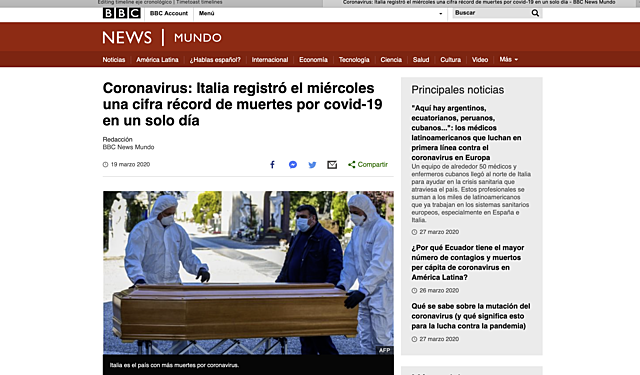Click the 'Italia es el país' photo caption
640x375 pixels.
point(174,365)
